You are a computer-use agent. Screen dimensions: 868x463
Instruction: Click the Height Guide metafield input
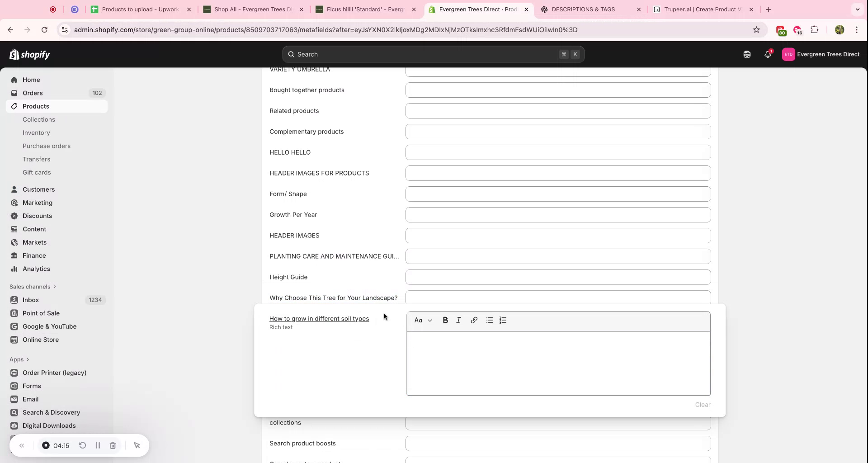point(558,277)
